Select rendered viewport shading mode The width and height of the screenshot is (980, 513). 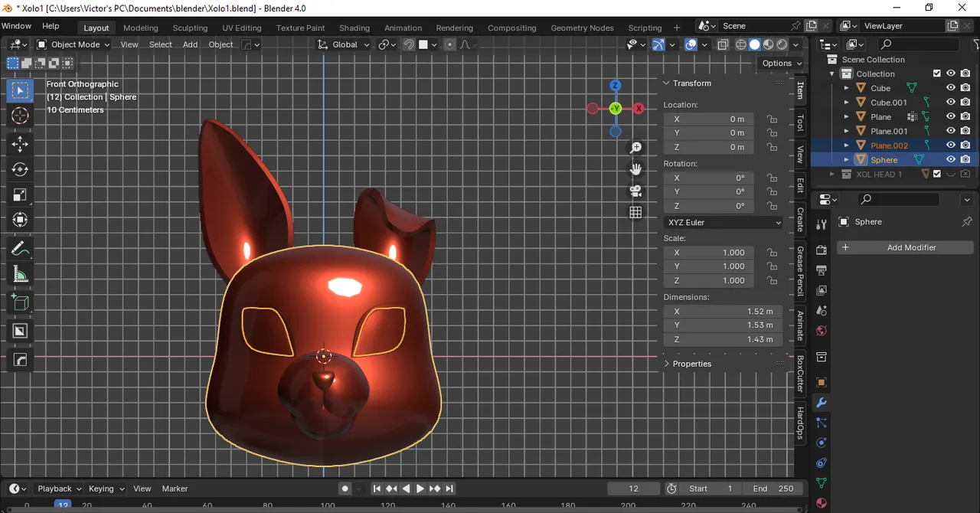[782, 44]
